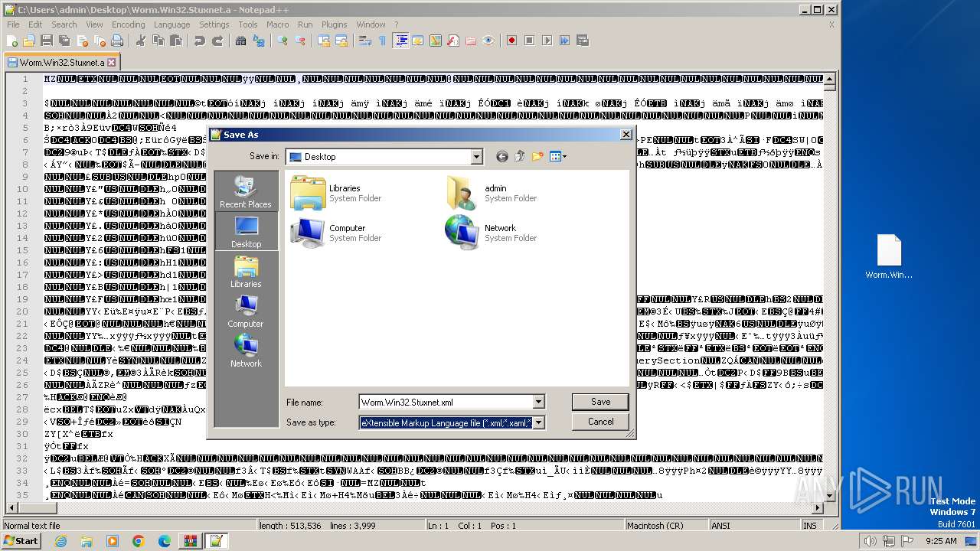This screenshot has width=980, height=551.
Task: Toggle Show All Characters pilcrow icon
Action: pyautogui.click(x=382, y=41)
